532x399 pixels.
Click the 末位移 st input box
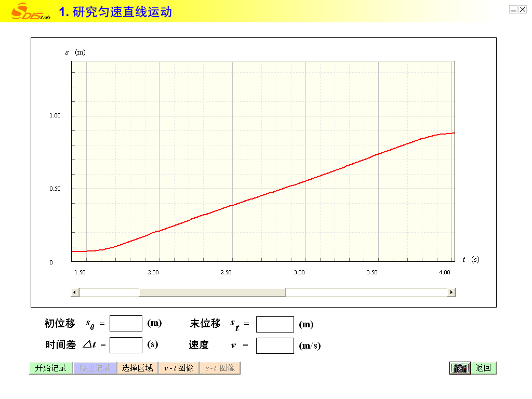point(275,324)
